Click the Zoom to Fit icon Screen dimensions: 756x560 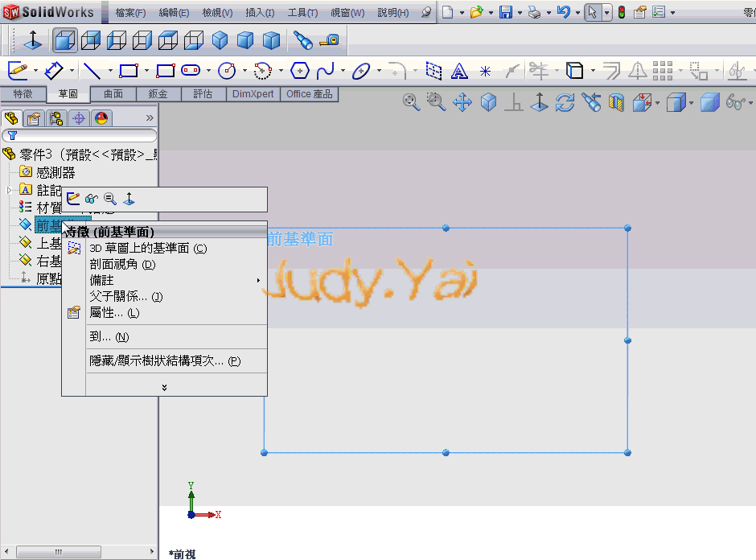pos(412,103)
